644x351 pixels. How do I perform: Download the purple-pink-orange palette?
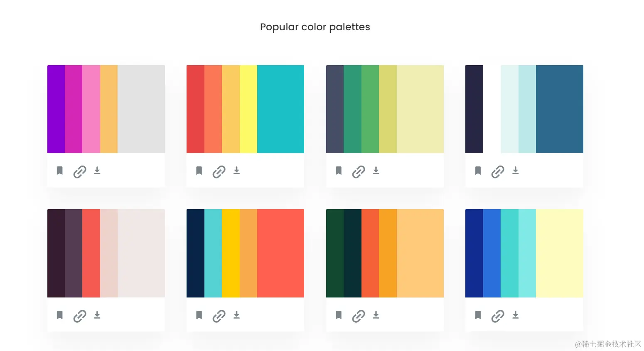pos(97,171)
